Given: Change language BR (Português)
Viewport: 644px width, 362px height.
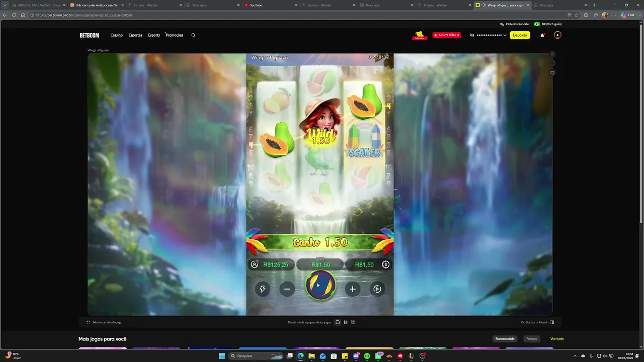Looking at the screenshot, I should [548, 24].
